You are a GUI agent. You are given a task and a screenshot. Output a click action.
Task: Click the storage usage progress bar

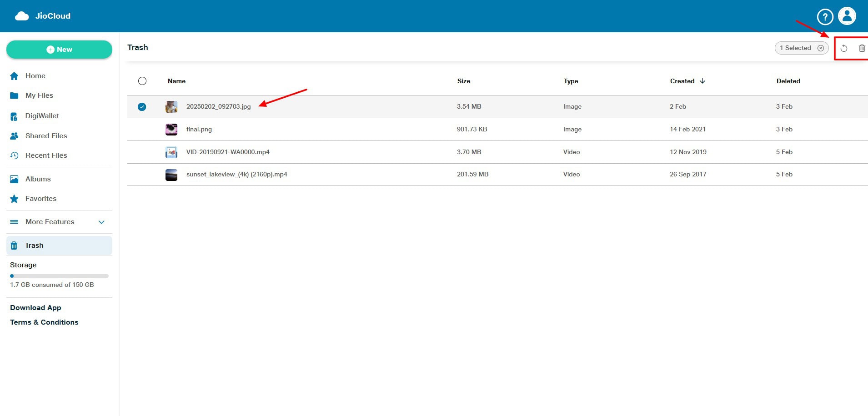click(x=59, y=276)
